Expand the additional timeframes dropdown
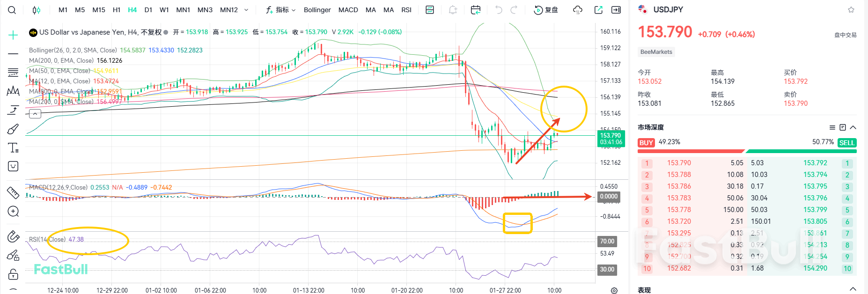The width and height of the screenshot is (868, 294). tap(246, 10)
